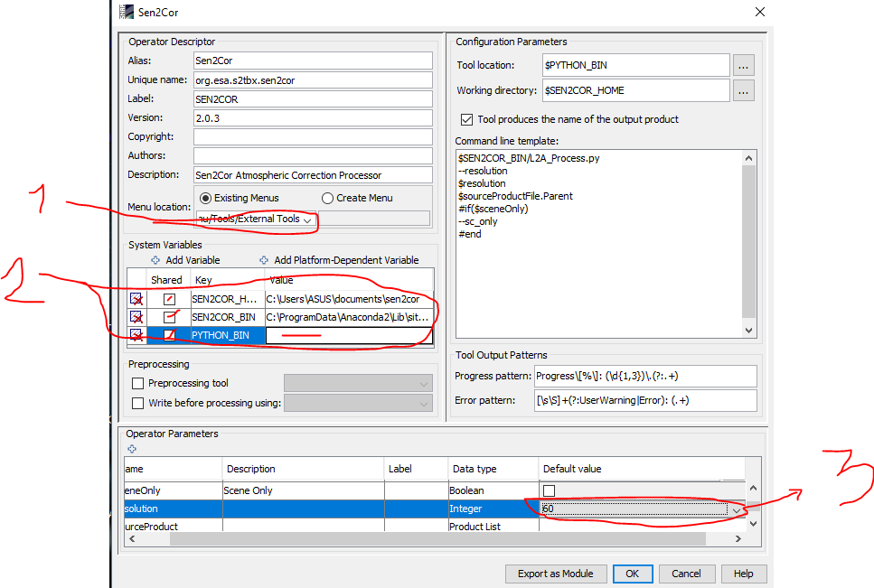
Task: Click left arrow of parameters horizontal scrollbar
Action: pos(132,539)
